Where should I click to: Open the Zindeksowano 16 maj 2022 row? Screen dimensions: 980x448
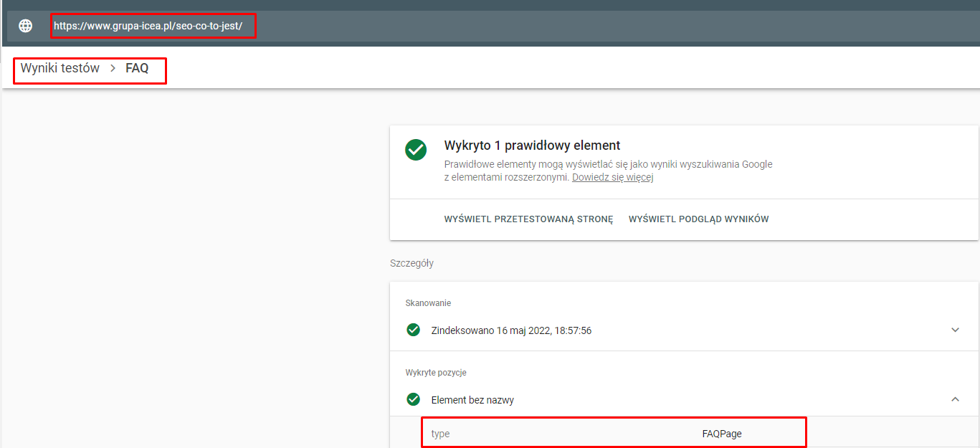pos(511,330)
